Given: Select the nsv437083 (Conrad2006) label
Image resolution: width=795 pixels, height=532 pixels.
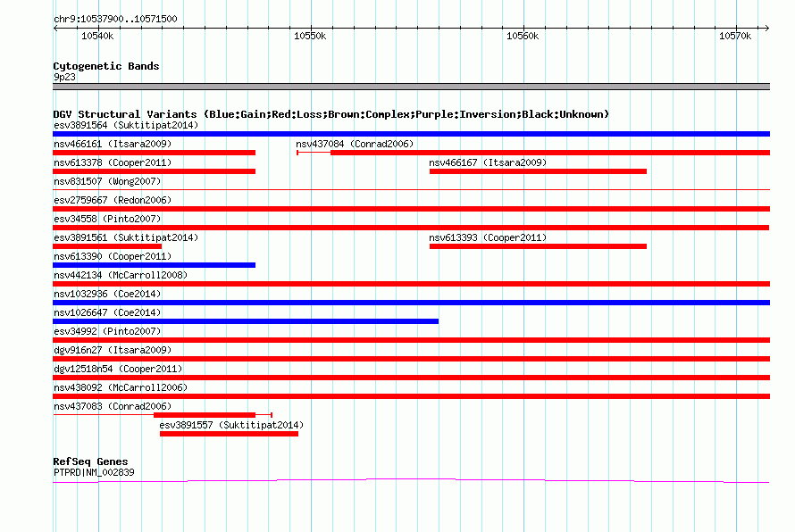Looking at the screenshot, I should tap(113, 406).
